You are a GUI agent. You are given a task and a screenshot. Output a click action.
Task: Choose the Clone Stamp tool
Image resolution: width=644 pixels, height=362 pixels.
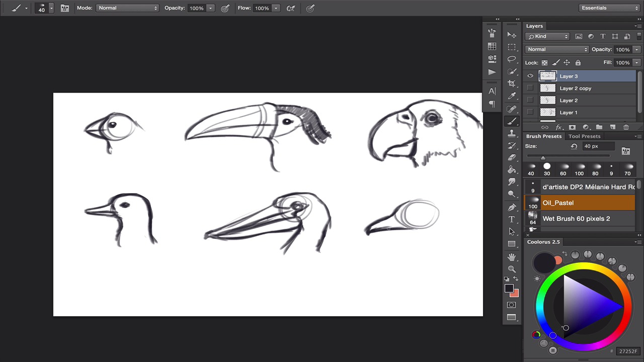pos(512,133)
